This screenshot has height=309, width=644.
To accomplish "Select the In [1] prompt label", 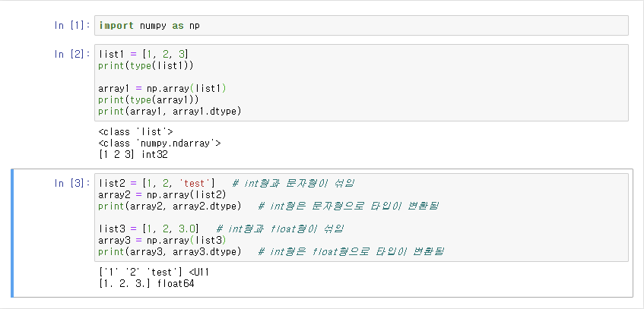I will 72,26.
